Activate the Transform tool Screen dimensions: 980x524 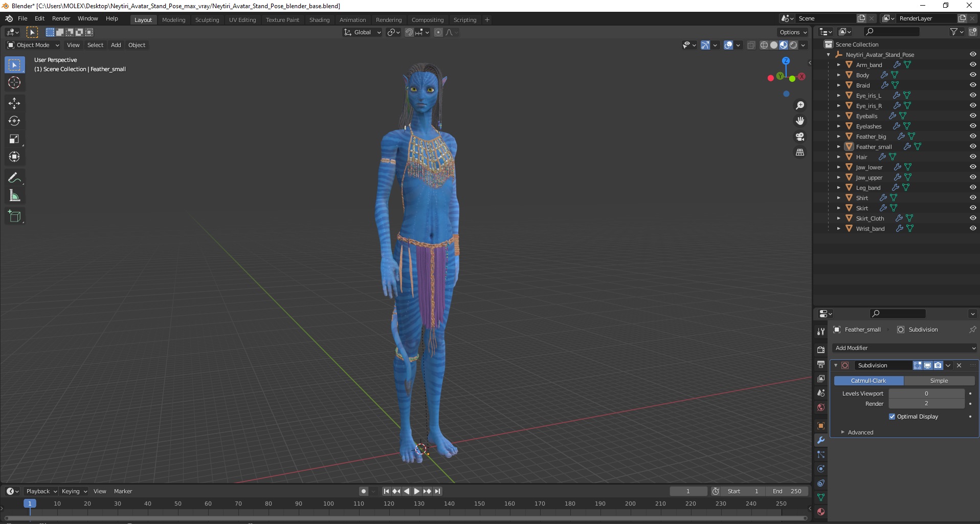tap(14, 157)
